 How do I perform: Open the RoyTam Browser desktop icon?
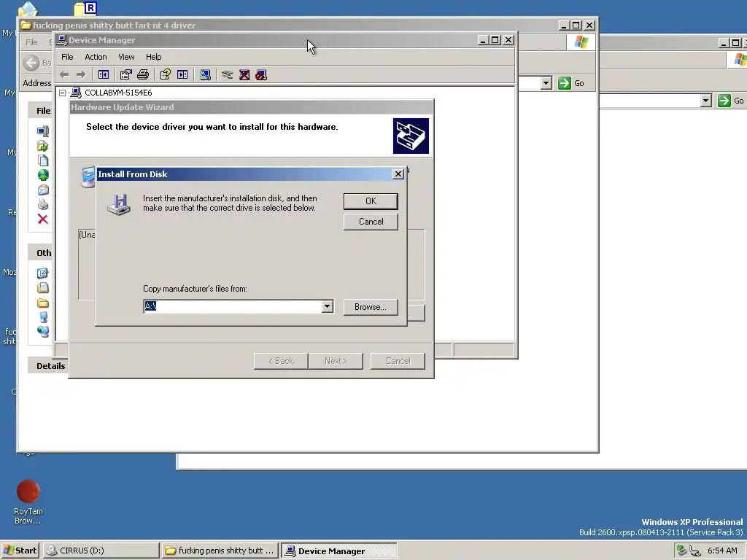28,502
